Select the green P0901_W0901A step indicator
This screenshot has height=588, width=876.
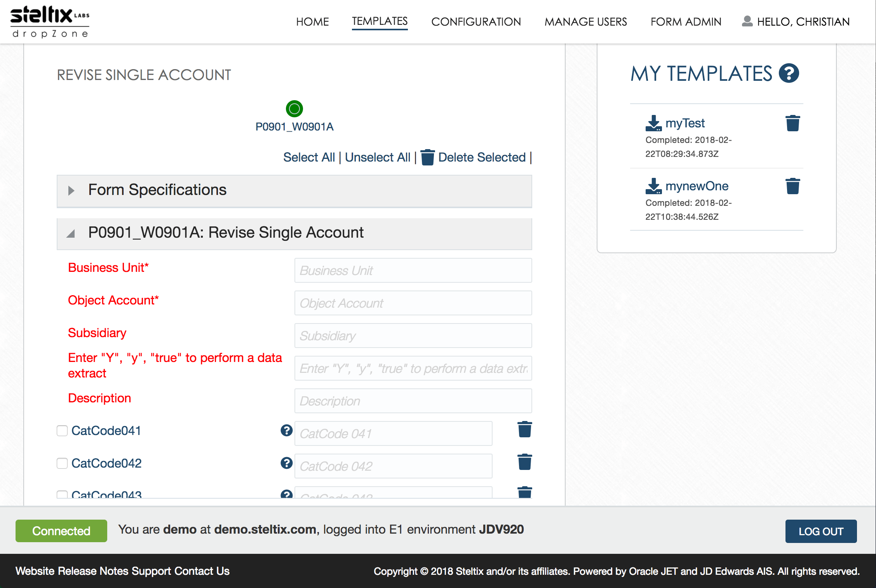pos(294,109)
